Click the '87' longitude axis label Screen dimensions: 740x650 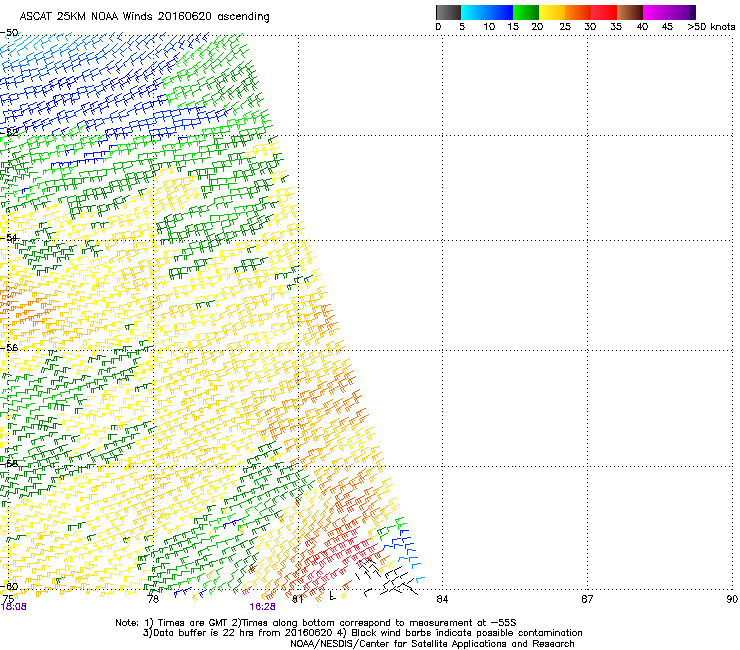(x=587, y=599)
